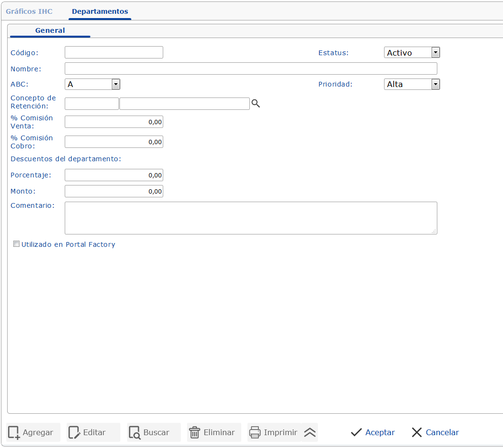Click the Aceptar checkmark icon
503x448 pixels.
[356, 432]
